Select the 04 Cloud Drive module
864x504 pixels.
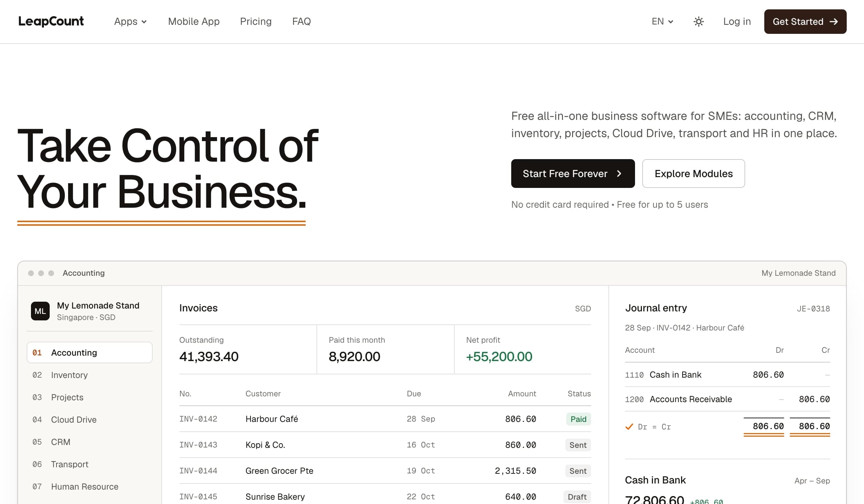pos(90,419)
